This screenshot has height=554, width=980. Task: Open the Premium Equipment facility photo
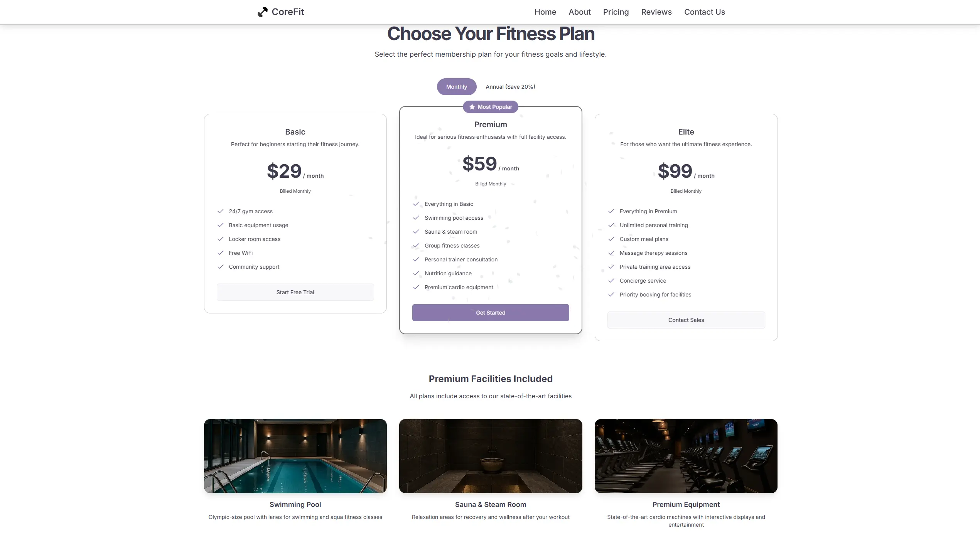coord(686,456)
